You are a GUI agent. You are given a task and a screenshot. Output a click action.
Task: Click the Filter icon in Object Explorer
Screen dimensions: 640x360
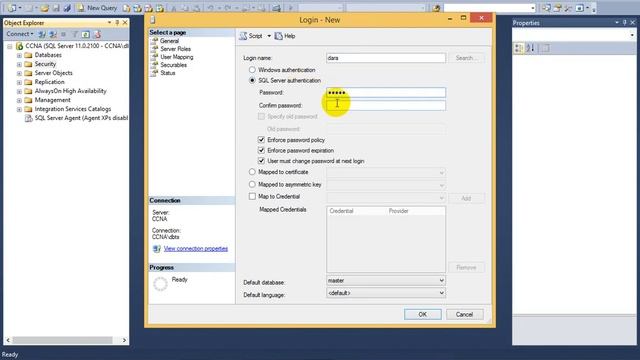coord(75,34)
